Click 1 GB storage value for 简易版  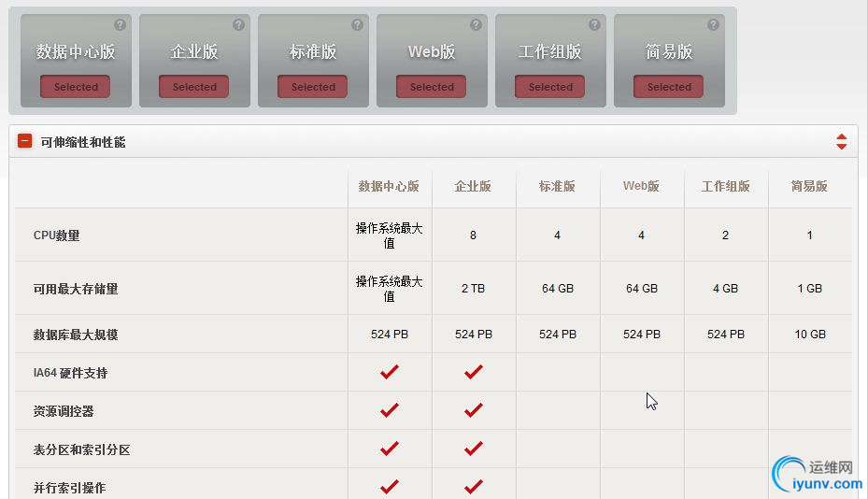809,289
